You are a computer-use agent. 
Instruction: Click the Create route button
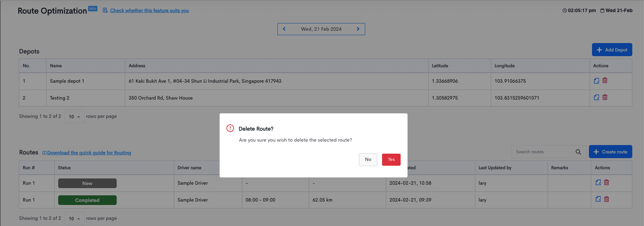pos(610,152)
